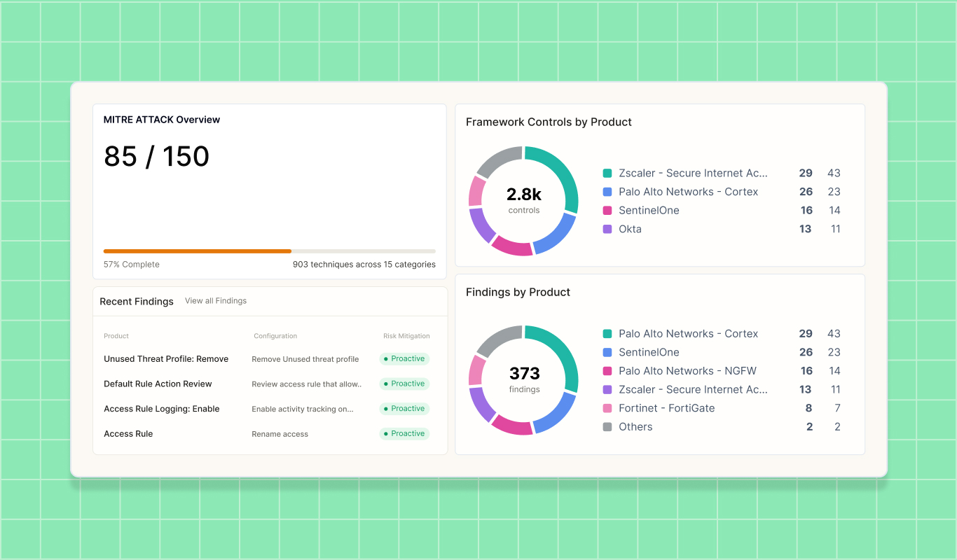Click the Recent Findings heading

tap(137, 301)
